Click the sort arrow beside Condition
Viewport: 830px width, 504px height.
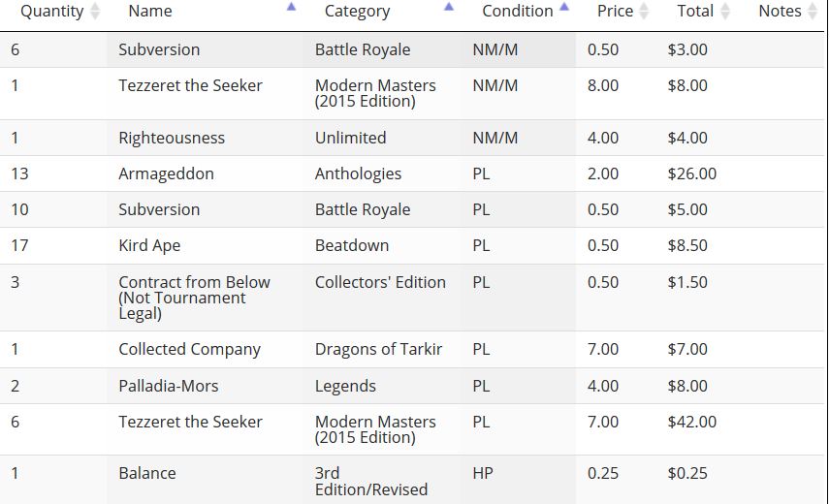[564, 7]
